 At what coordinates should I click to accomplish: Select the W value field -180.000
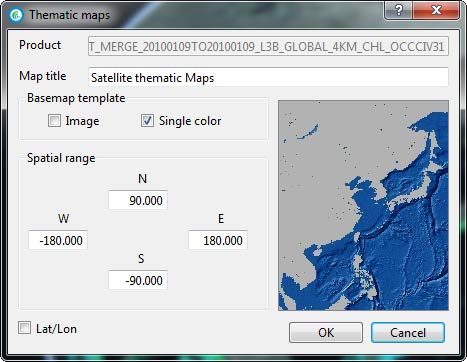point(58,240)
